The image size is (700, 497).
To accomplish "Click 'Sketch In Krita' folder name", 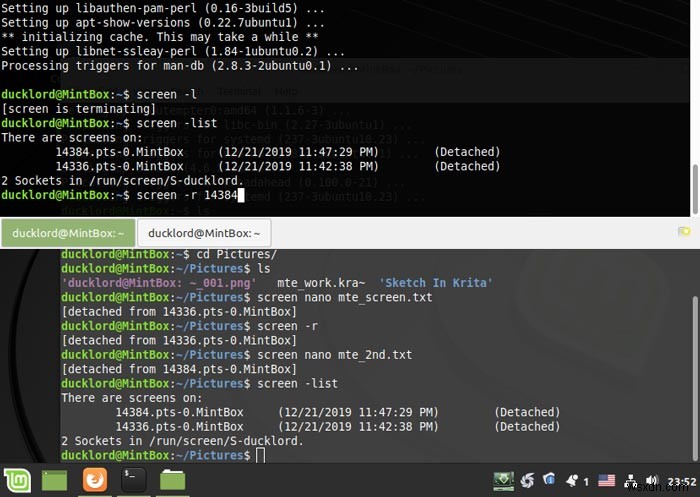I will 436,283.
